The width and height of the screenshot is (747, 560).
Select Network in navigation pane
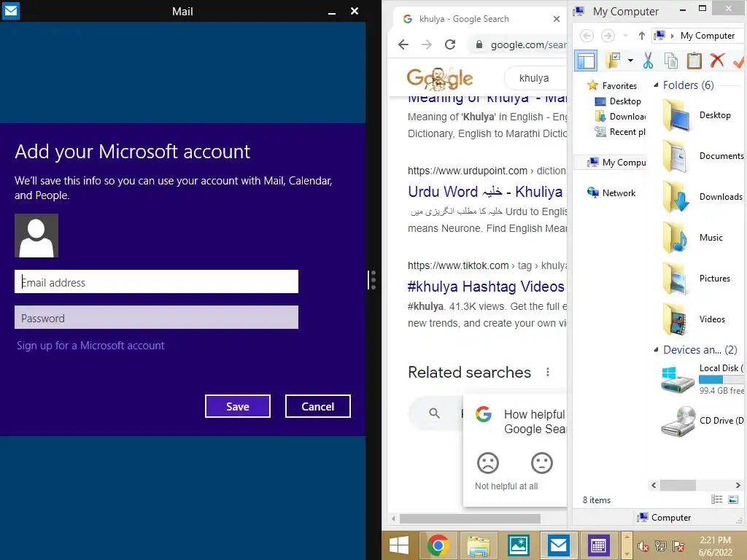[x=611, y=192]
